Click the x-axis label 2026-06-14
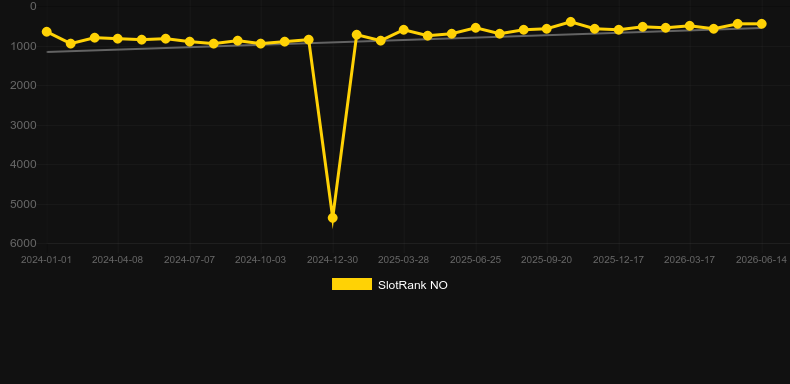The image size is (790, 384). [761, 260]
